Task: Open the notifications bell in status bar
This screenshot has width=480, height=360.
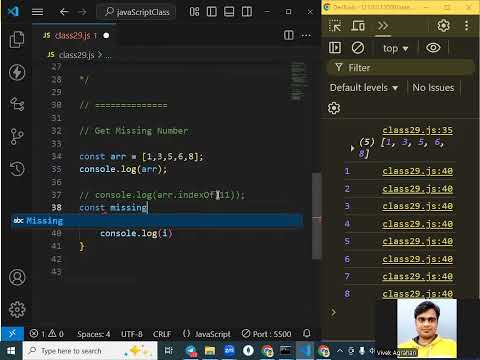Action: coord(307,333)
